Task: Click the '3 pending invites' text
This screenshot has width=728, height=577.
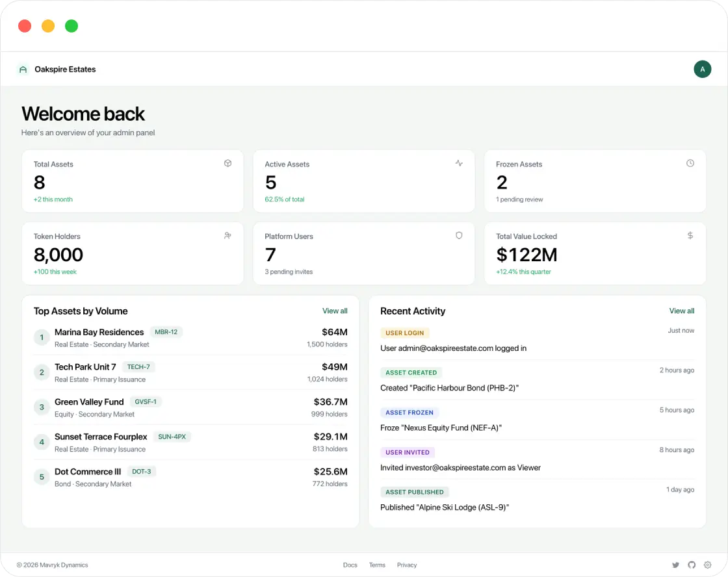Action: (x=289, y=272)
